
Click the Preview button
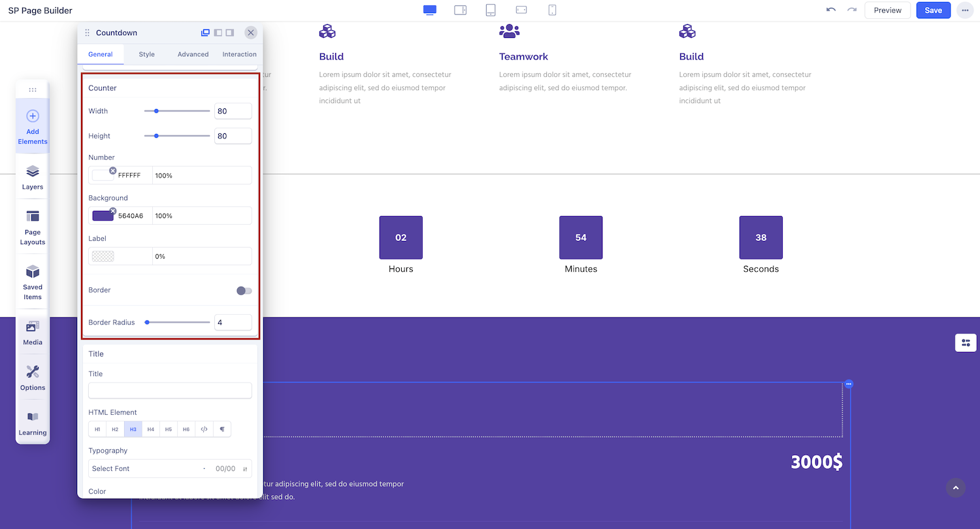coord(887,10)
